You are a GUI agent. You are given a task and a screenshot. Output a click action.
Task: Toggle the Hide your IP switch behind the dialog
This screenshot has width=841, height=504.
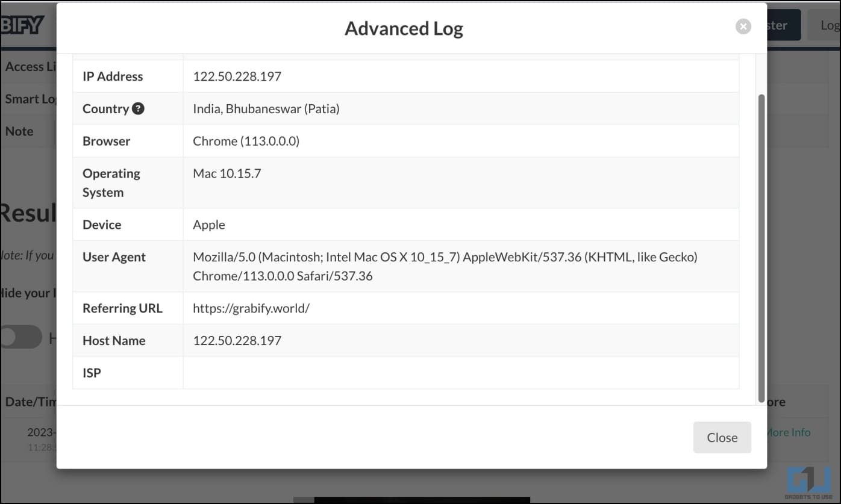[x=21, y=338]
